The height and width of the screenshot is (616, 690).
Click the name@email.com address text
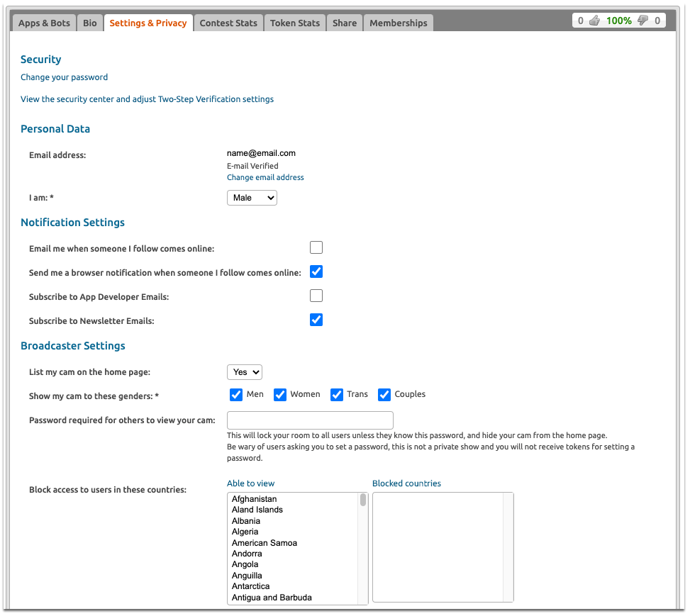(x=262, y=153)
